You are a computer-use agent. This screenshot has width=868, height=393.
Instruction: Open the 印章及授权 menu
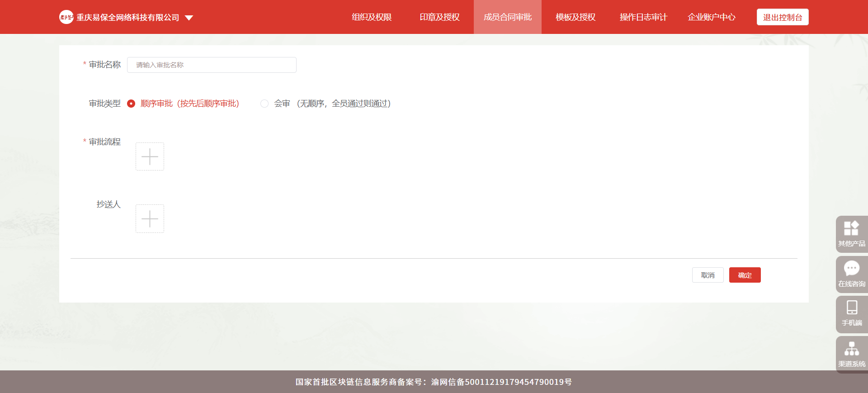pyautogui.click(x=439, y=17)
